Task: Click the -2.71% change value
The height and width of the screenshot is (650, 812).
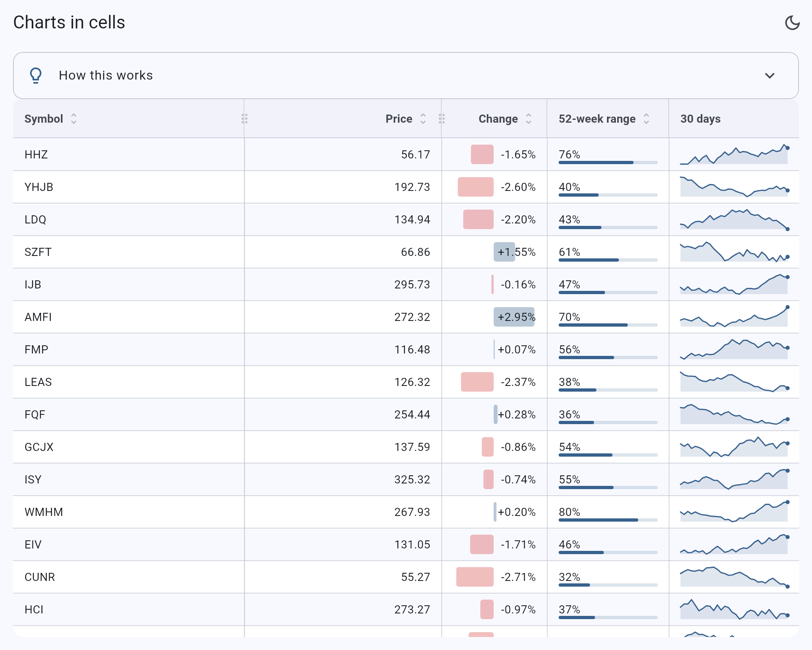Action: click(518, 577)
